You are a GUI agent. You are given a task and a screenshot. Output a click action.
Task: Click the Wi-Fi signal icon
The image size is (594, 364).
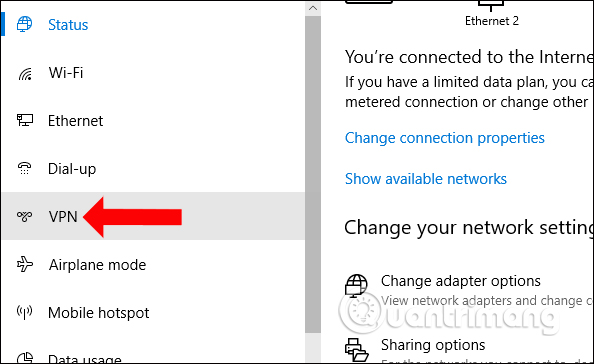pos(25,73)
